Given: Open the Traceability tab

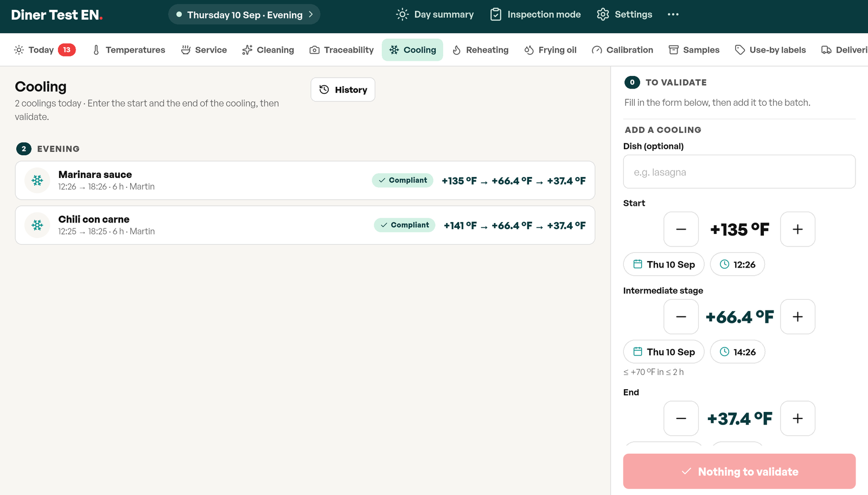Looking at the screenshot, I should pos(341,50).
